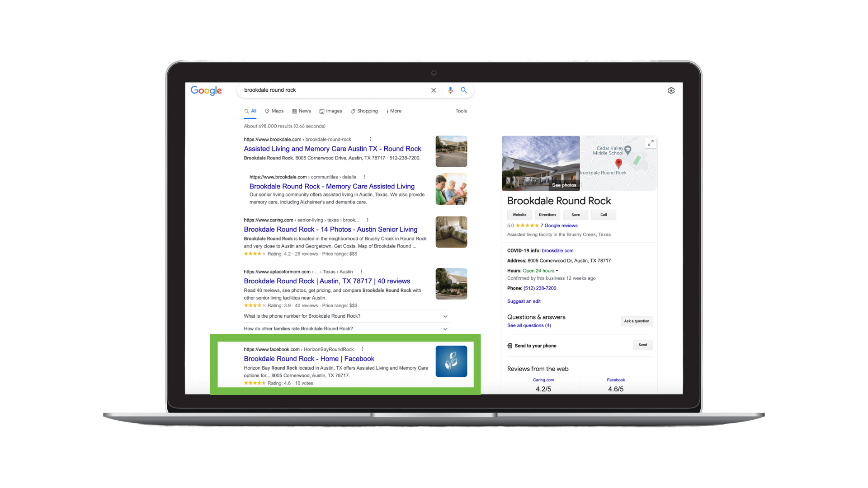Click the Directions button for Brookdale
This screenshot has width=868, height=488.
[x=547, y=215]
